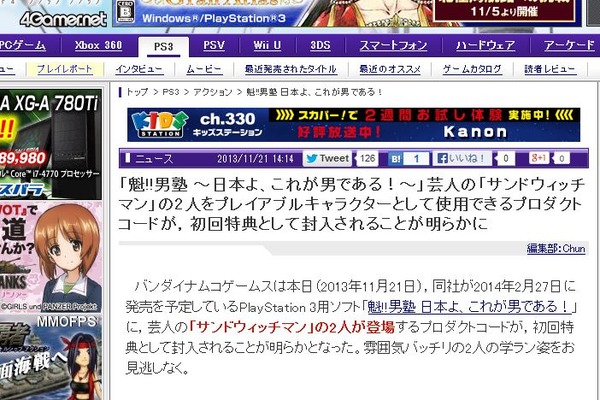Open the Kids Station ch.330 banner ad
Image resolution: width=600 pixels, height=400 pixels.
[354, 125]
